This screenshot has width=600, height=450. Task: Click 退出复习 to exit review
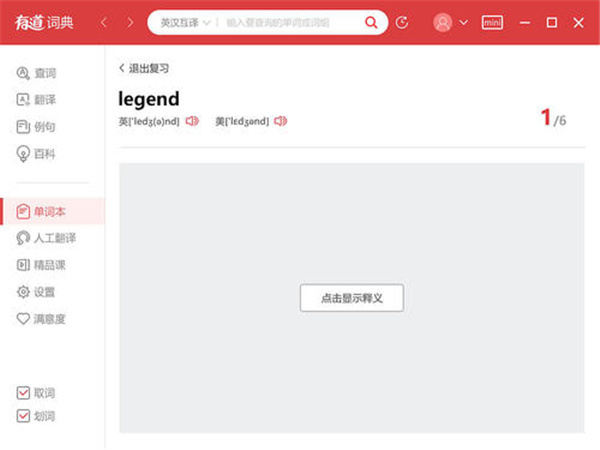point(144,68)
